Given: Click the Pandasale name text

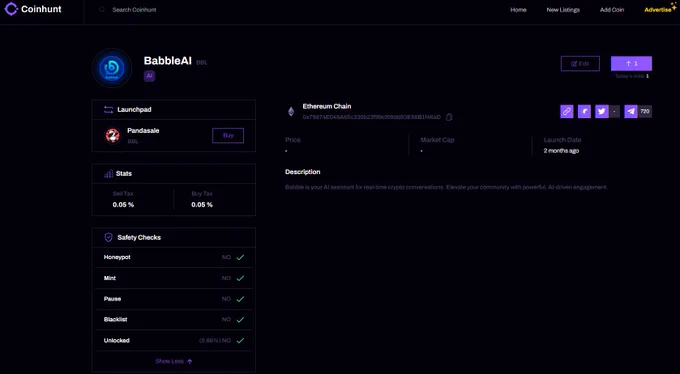Looking at the screenshot, I should click(143, 130).
